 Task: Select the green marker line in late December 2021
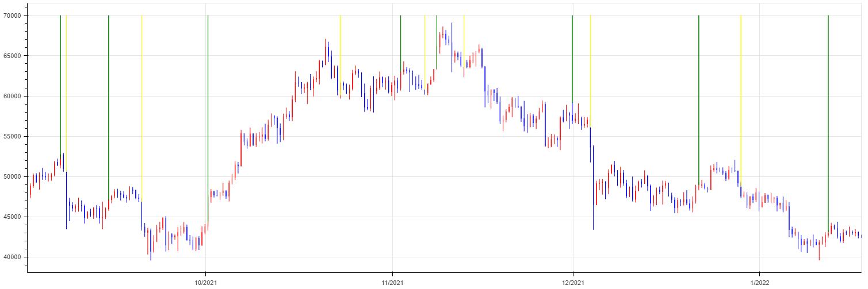point(699,101)
